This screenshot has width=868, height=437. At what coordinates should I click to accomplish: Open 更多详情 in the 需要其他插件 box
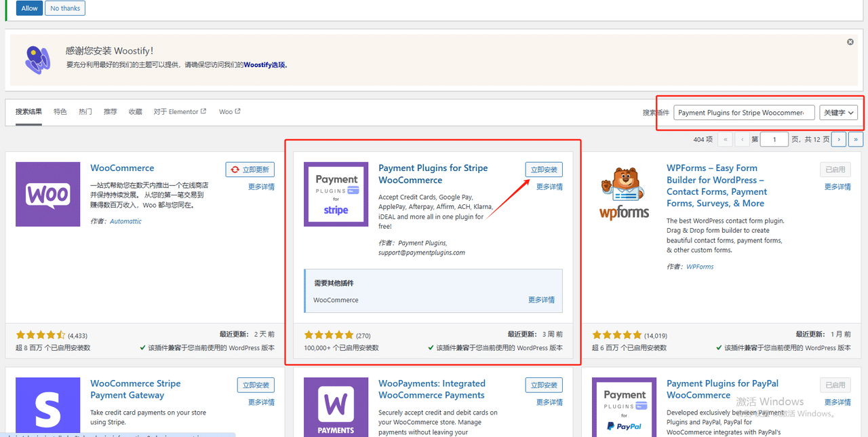[x=541, y=300]
